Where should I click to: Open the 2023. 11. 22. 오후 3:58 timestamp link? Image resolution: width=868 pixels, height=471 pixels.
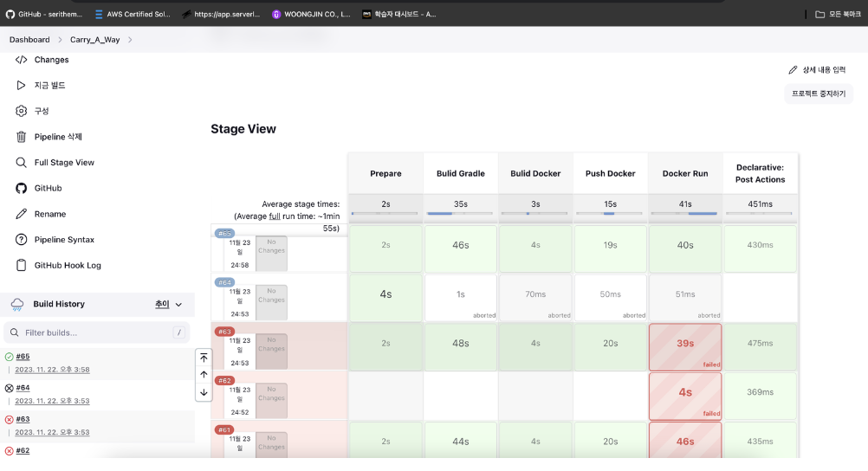coord(52,370)
